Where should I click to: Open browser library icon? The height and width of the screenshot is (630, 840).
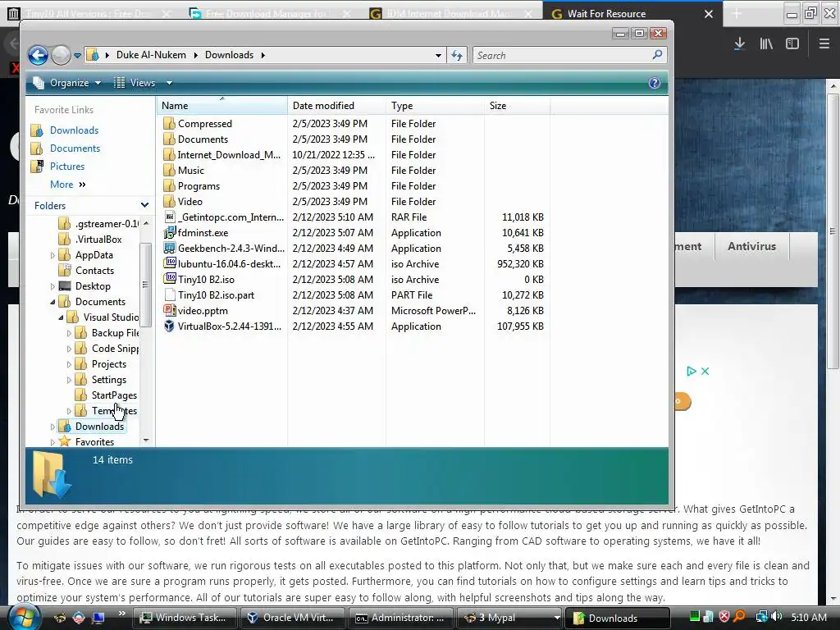pos(766,44)
